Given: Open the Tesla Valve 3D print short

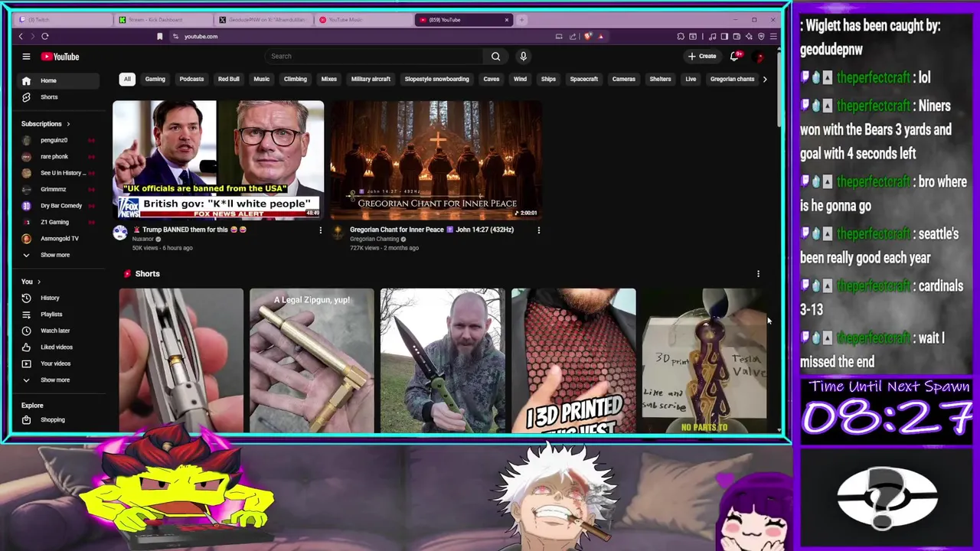Looking at the screenshot, I should coord(704,360).
